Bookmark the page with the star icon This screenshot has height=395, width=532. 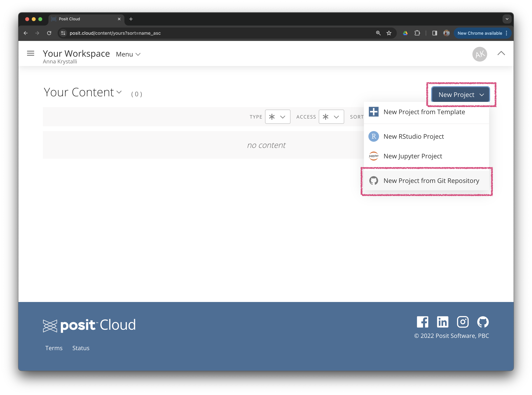click(389, 33)
